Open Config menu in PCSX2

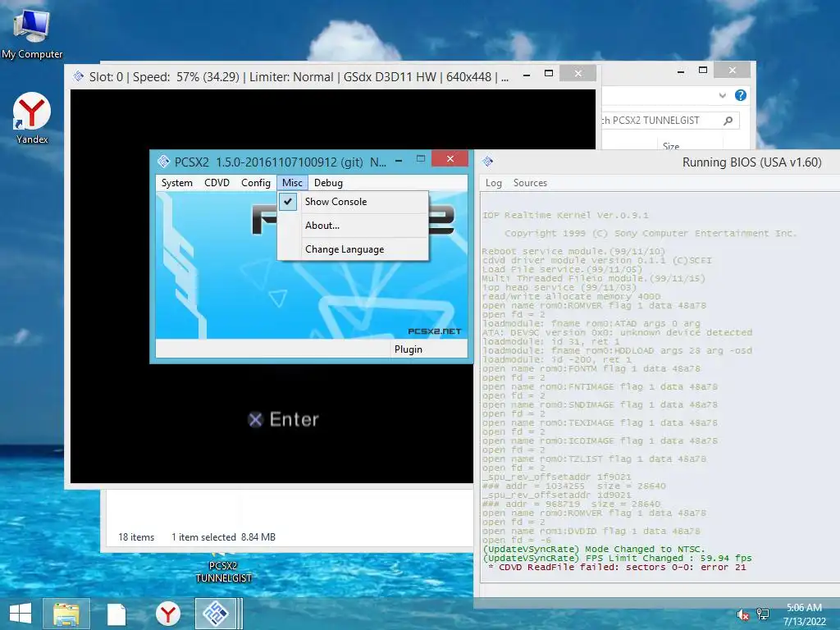(x=256, y=183)
